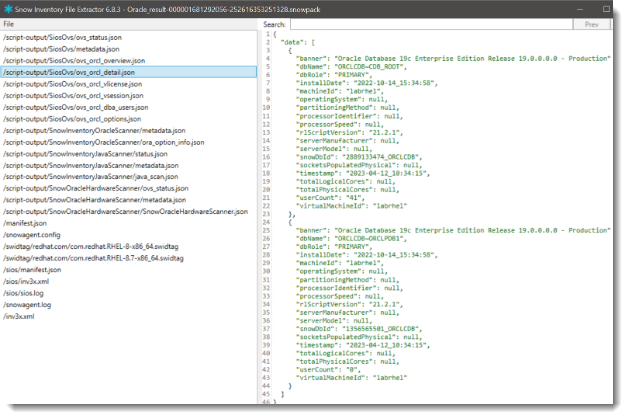This screenshot has width=628, height=419.
Task: Open SnowInventoryOracleScanner/metadata.json entry
Action: coord(94,130)
